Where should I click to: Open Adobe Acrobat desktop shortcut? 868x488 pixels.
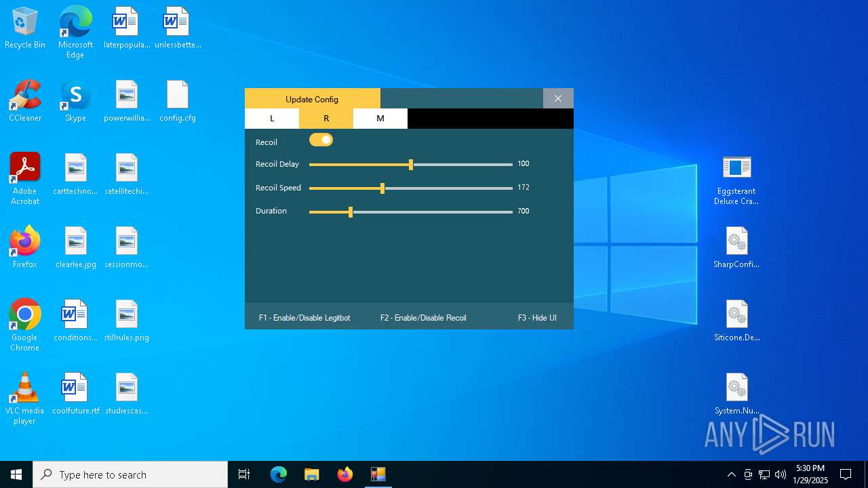click(x=25, y=179)
